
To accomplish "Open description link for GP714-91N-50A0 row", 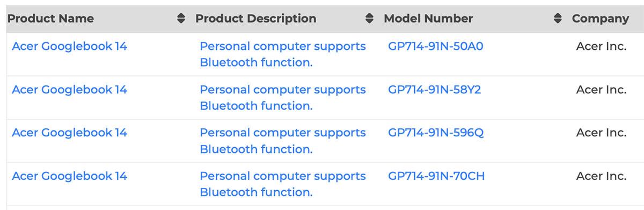I will coord(283,54).
